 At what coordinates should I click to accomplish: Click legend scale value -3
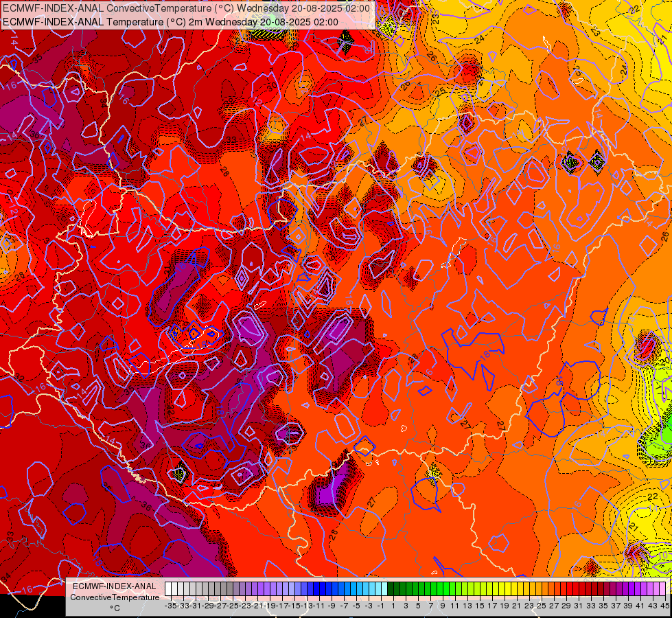(369, 606)
